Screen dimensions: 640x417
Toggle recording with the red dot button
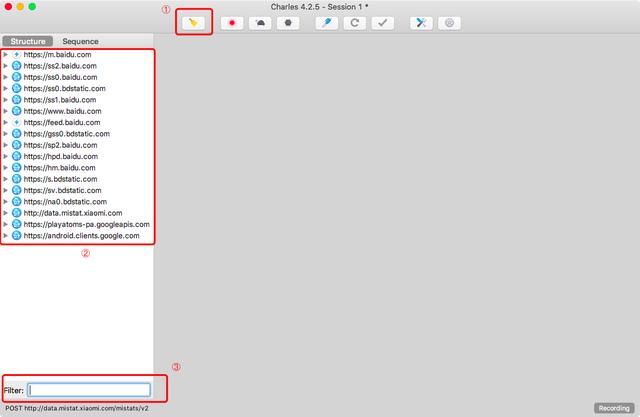tap(232, 23)
